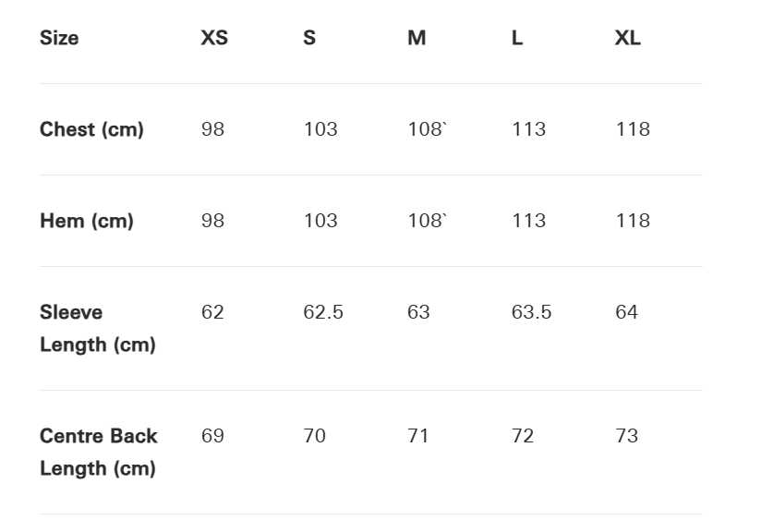Click the Size column header
The height and width of the screenshot is (532, 761).
[59, 38]
